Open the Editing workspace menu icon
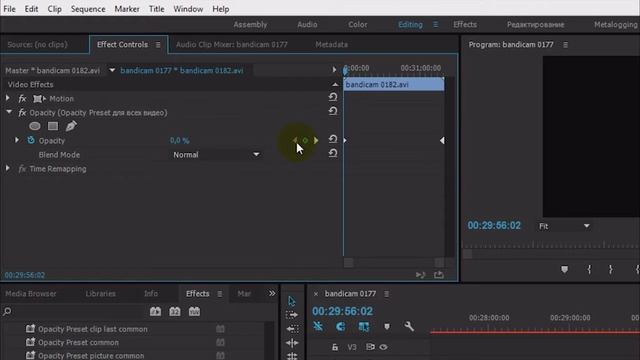The width and height of the screenshot is (640, 360). click(436, 24)
